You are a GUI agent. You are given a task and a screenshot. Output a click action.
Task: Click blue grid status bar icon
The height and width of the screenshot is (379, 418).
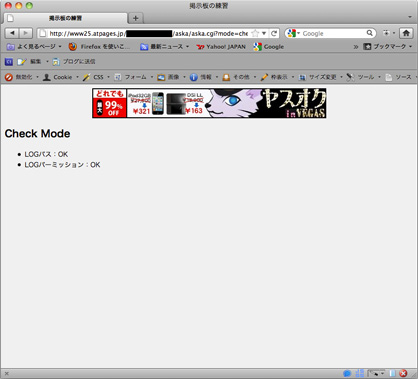coord(360,373)
